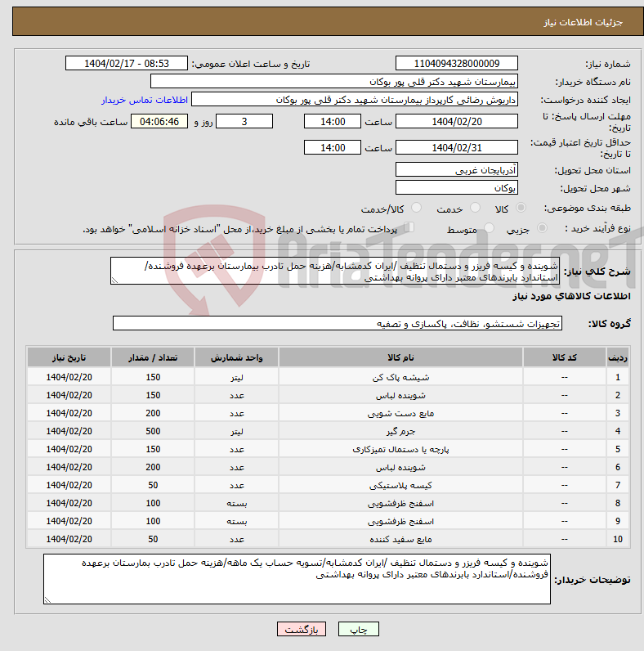Click the شرح کلی نیاز description textarea

click(335, 271)
